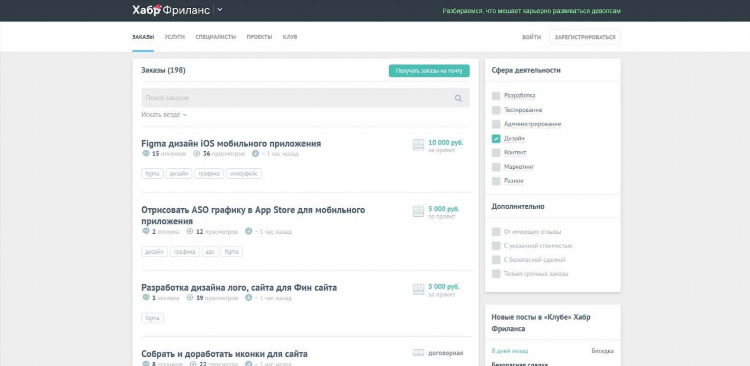Select the aso tag
This screenshot has height=366, width=750.
coord(210,252)
